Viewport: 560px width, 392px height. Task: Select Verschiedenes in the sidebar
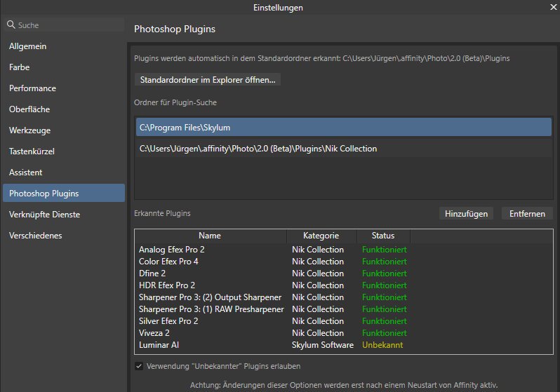pos(36,236)
